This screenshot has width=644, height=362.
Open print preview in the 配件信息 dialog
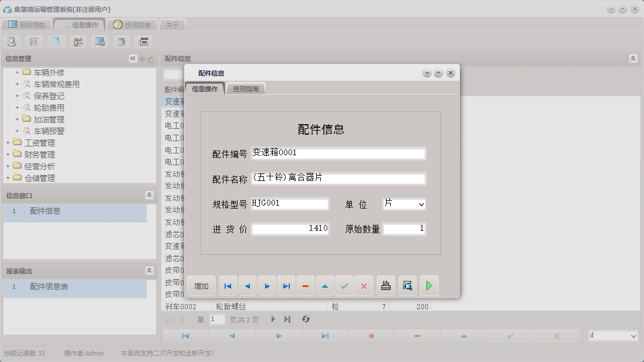coord(407,285)
